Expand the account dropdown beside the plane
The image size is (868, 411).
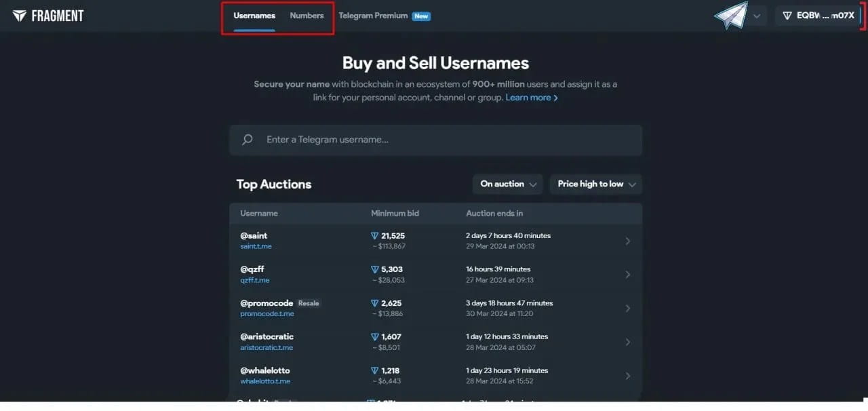(x=757, y=16)
